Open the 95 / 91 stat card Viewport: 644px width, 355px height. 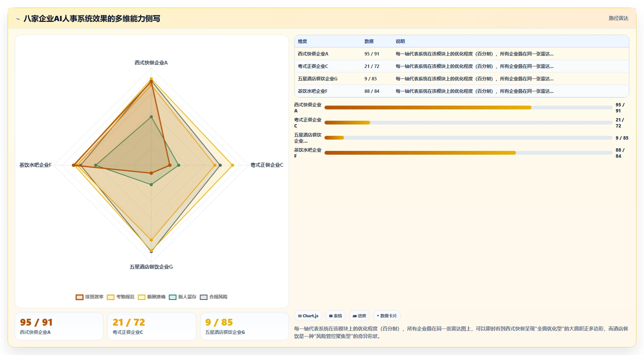(59, 326)
